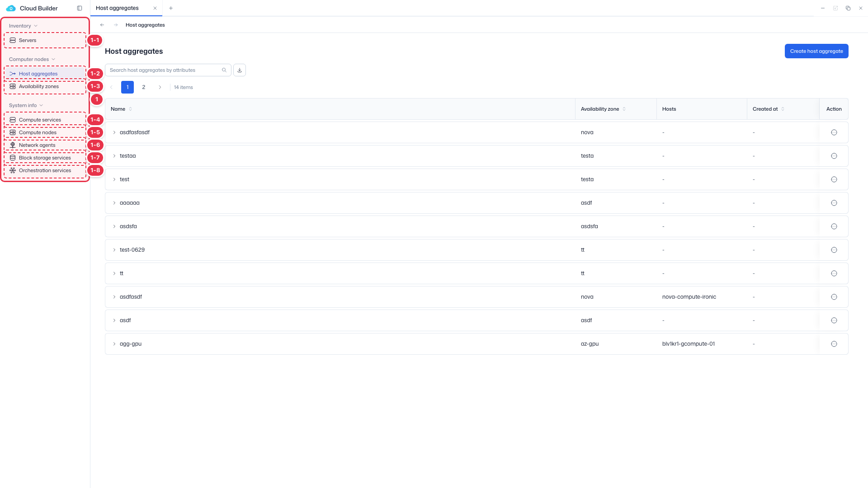
Task: Open Availability zones in the sidebar
Action: tap(45, 86)
